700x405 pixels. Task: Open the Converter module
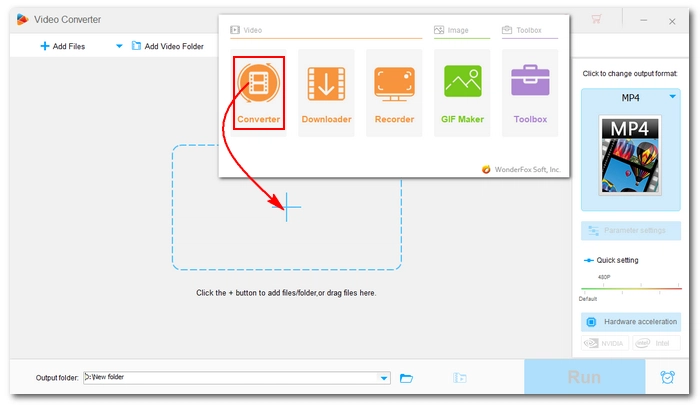(258, 93)
